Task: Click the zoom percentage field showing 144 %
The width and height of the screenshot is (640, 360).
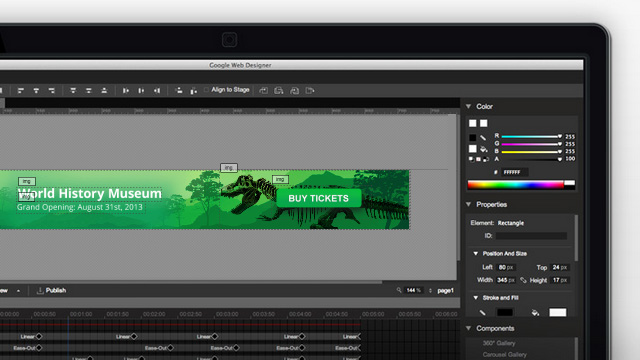Action: click(413, 291)
